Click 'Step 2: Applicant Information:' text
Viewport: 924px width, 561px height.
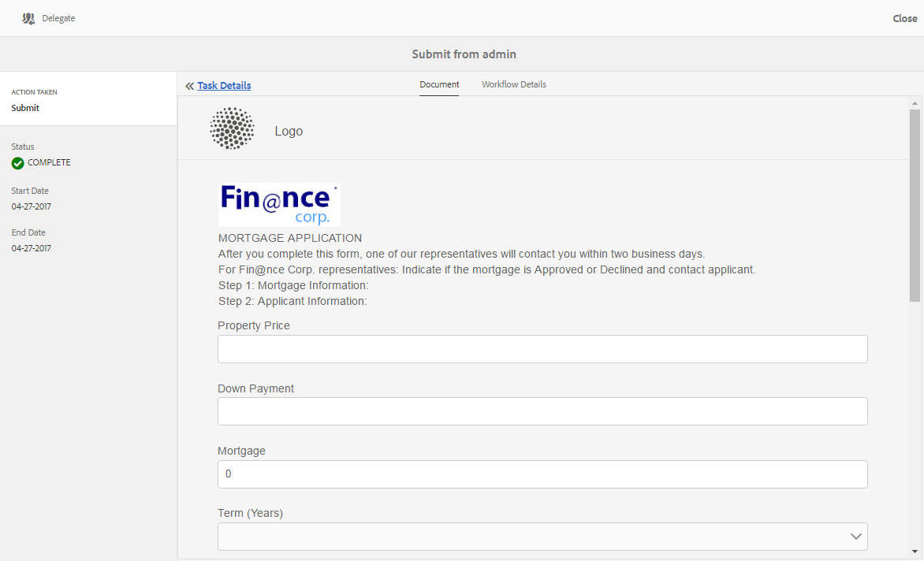tap(292, 302)
